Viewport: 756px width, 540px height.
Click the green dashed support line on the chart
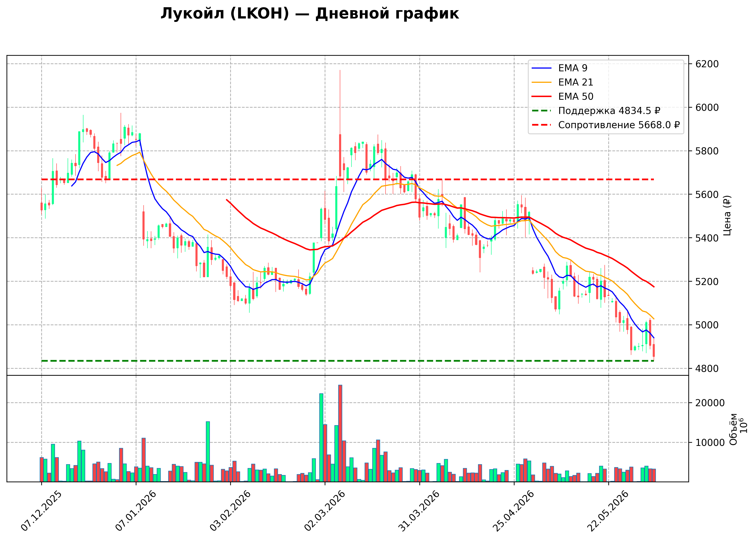click(x=347, y=361)
